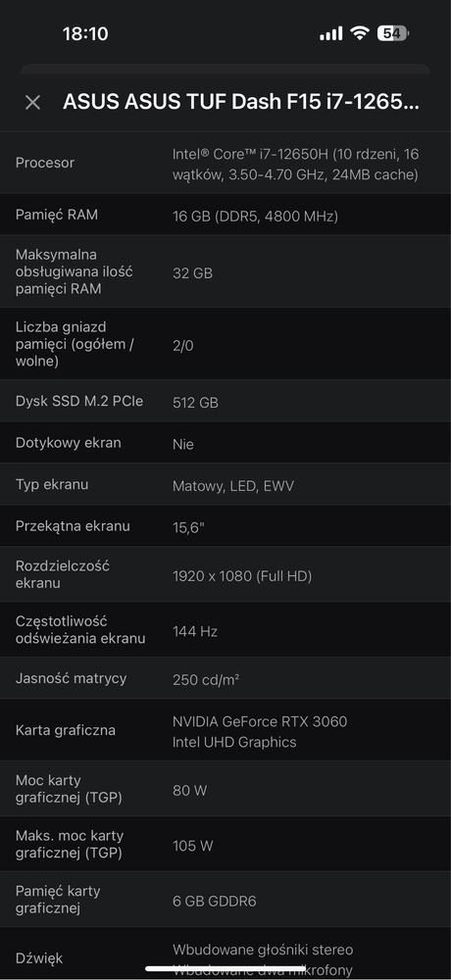Tap the 18:10 clock in status bar
Viewport: 451px width, 980px height.
click(x=85, y=33)
